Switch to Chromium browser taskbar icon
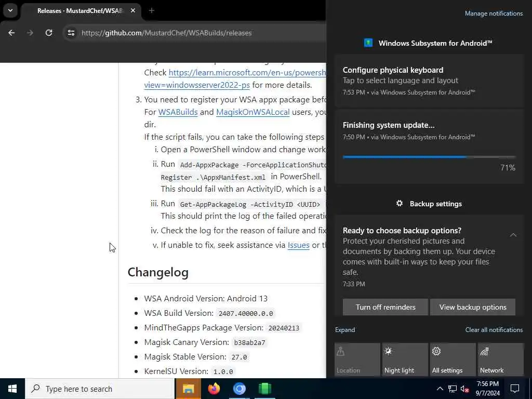 click(239, 389)
